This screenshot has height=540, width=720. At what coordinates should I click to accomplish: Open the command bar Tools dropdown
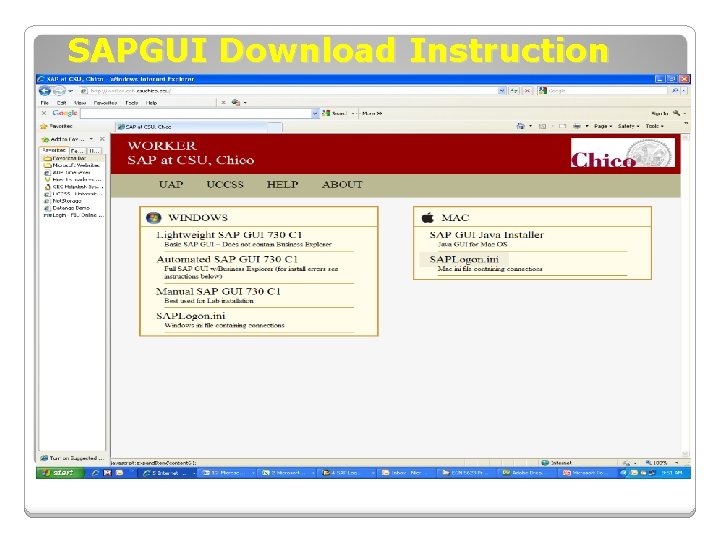tap(654, 126)
